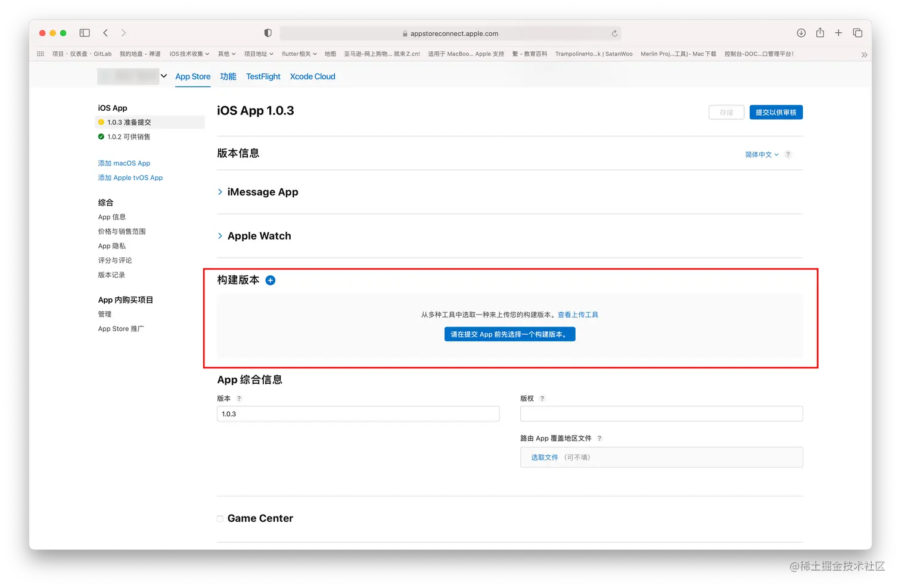Click 请在提交 App 前先选择一个构建版本 button
Image resolution: width=901 pixels, height=588 pixels.
tap(509, 334)
